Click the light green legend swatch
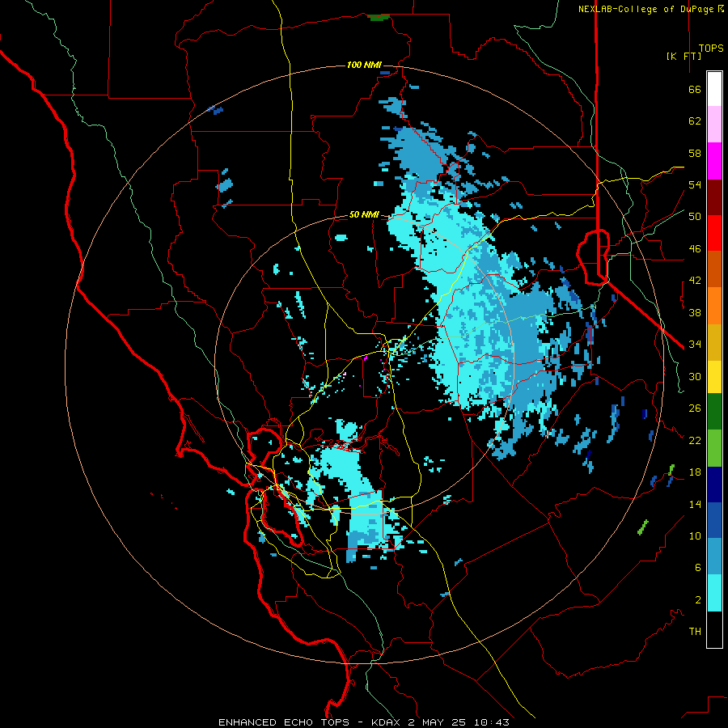 [714, 447]
